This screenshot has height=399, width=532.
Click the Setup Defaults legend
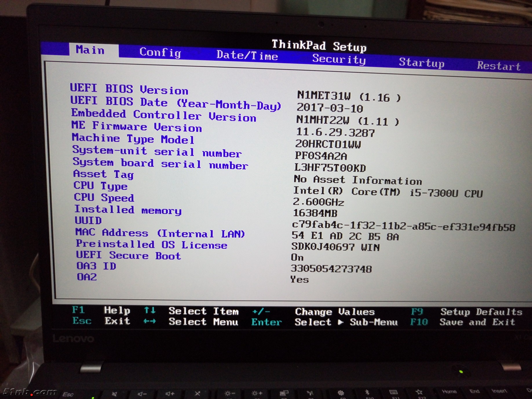(481, 312)
